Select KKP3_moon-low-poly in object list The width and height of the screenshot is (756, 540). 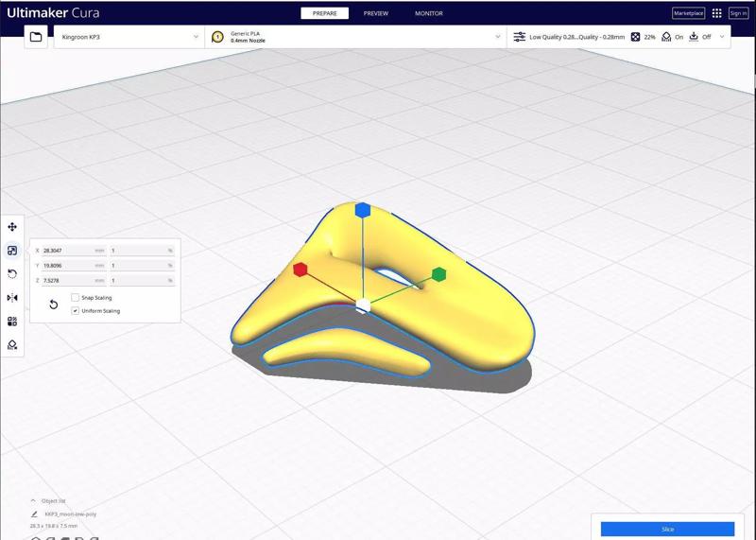70,514
